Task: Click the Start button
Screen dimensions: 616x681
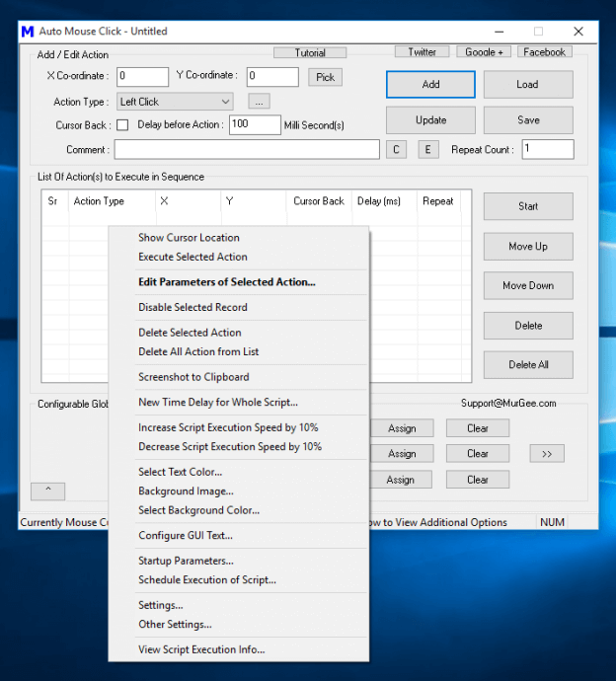Action: click(528, 206)
